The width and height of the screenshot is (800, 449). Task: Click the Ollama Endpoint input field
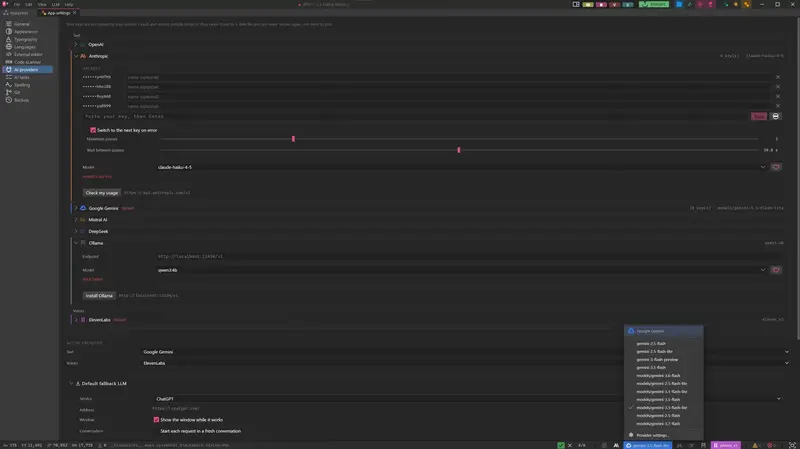click(x=469, y=257)
